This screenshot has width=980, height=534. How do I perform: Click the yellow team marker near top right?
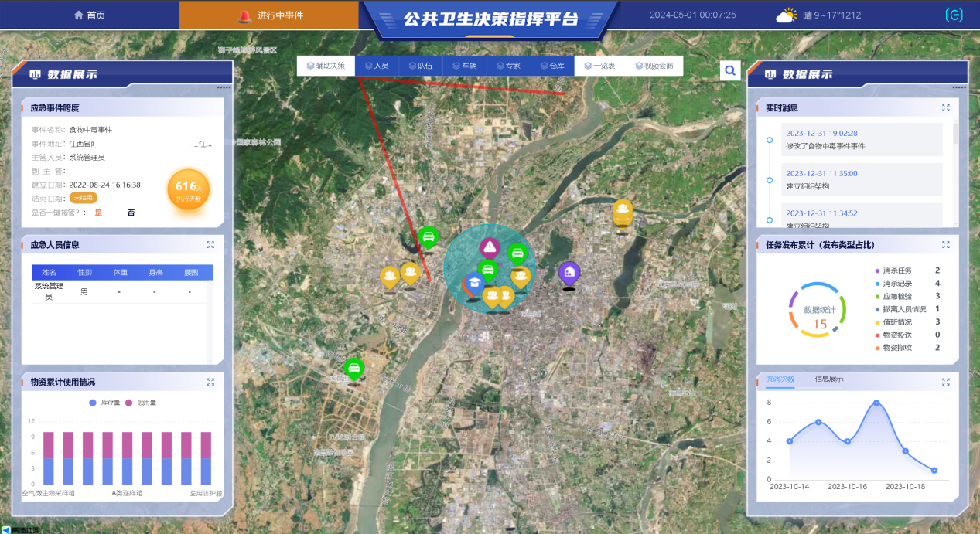pos(622,210)
